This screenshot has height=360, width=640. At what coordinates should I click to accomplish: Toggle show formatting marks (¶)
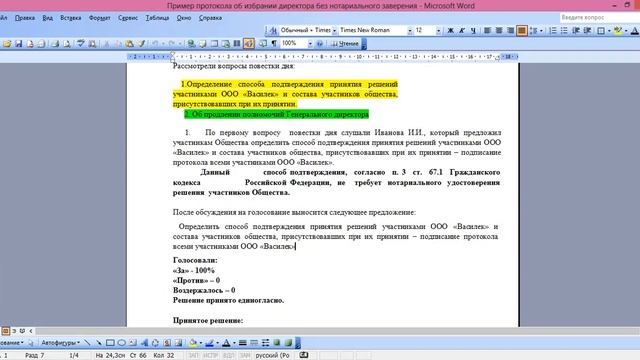[274, 44]
